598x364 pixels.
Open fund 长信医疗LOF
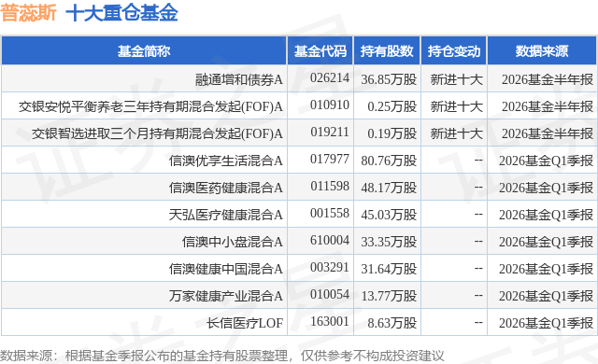click(x=245, y=323)
